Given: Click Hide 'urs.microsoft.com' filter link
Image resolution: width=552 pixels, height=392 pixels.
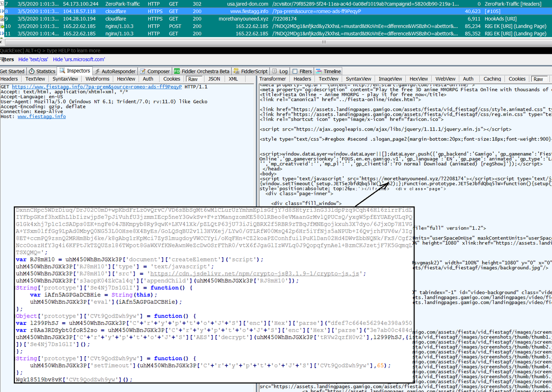Looking at the screenshot, I should tap(79, 59).
